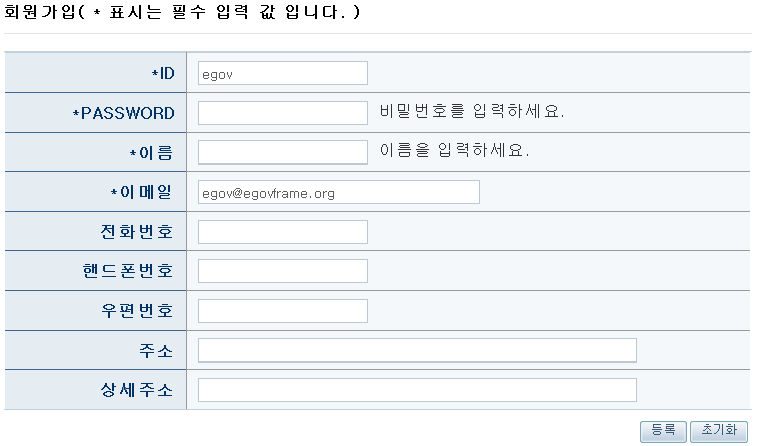Viewport: 761px width, 446px height.
Task: Click the 등록 register button
Action: click(x=663, y=431)
